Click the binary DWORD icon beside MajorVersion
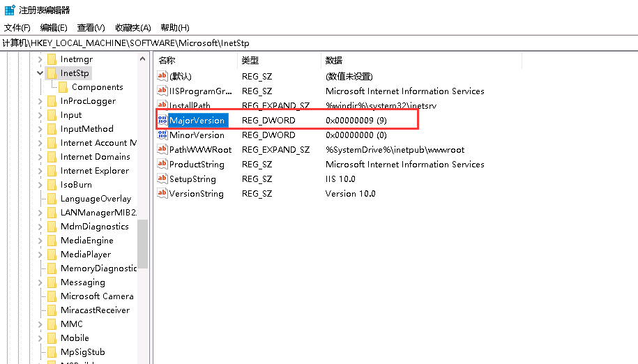 [x=162, y=120]
